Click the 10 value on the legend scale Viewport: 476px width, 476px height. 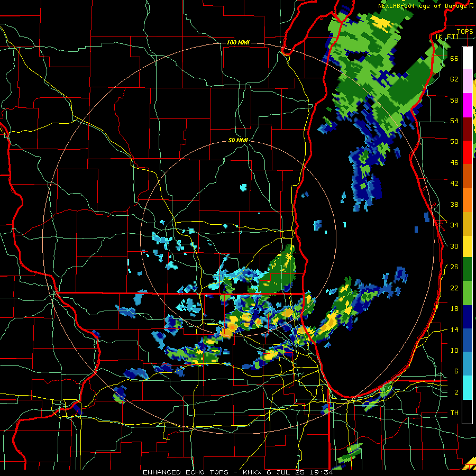click(x=454, y=351)
